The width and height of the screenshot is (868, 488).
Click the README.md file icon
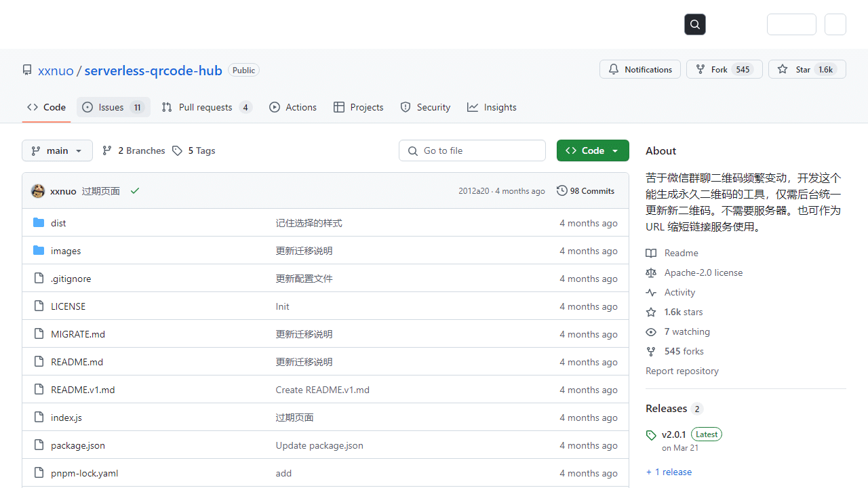[x=39, y=362]
